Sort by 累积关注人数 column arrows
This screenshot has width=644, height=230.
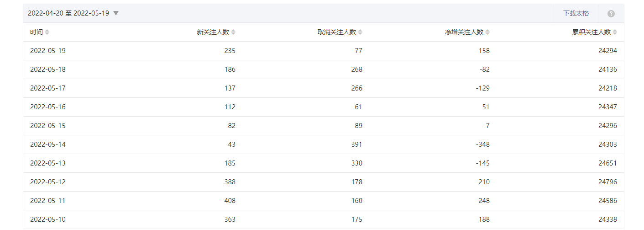(615, 32)
